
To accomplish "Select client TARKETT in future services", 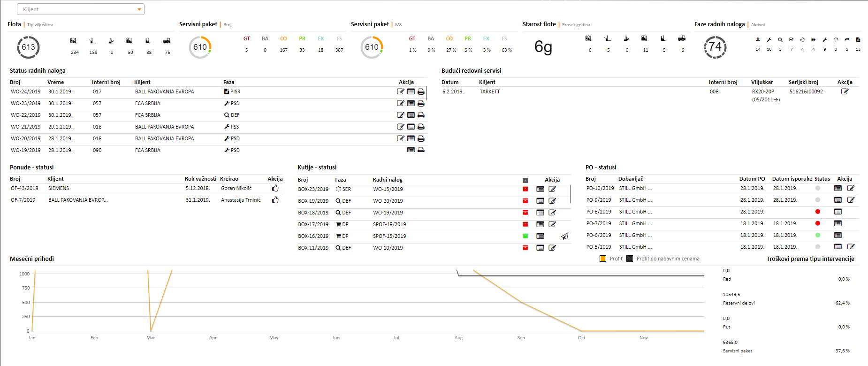I will click(490, 91).
